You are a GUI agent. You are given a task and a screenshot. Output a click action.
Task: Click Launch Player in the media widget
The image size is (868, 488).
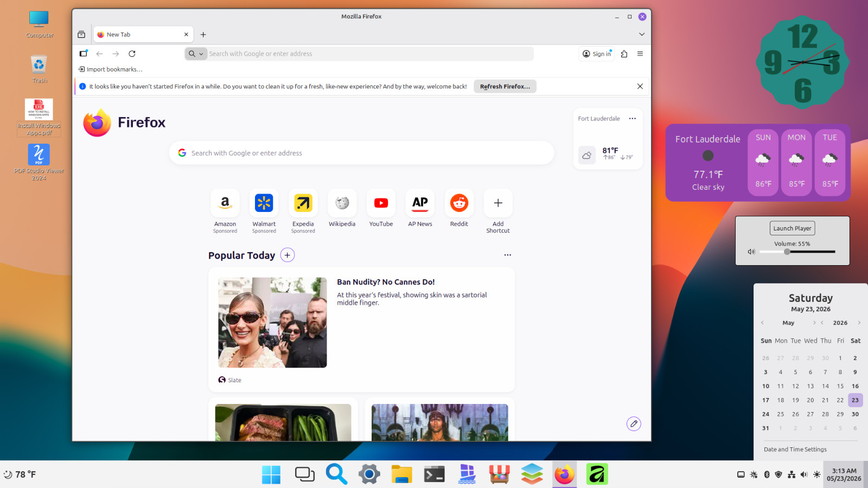[x=792, y=228]
